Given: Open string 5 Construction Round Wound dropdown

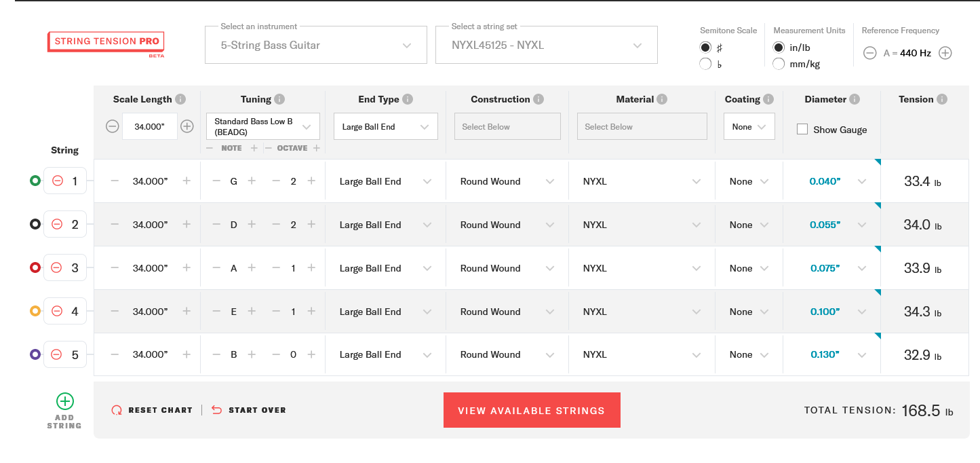Looking at the screenshot, I should coord(507,354).
